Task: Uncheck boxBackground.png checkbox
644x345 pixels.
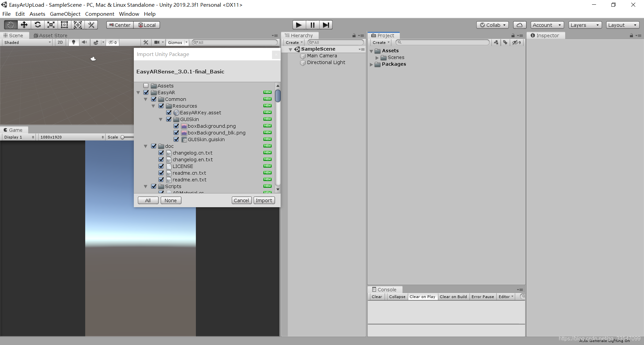Action: point(176,126)
